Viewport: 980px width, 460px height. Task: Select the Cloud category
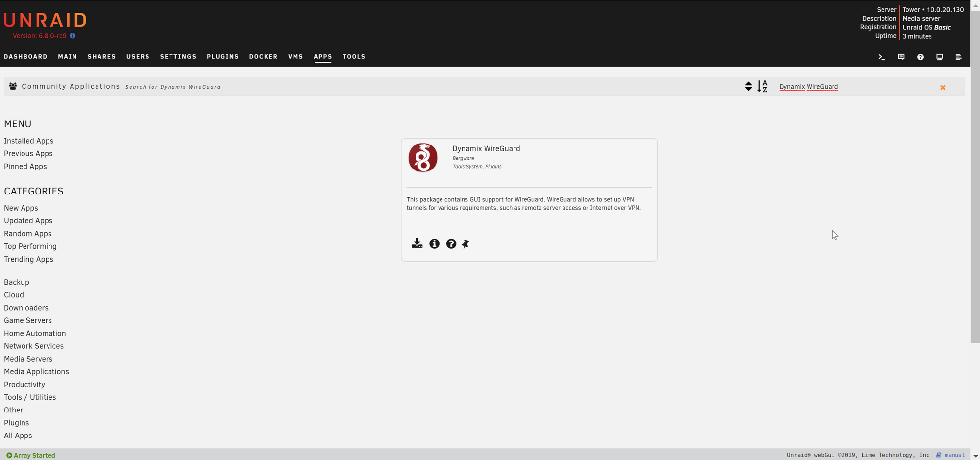14,294
